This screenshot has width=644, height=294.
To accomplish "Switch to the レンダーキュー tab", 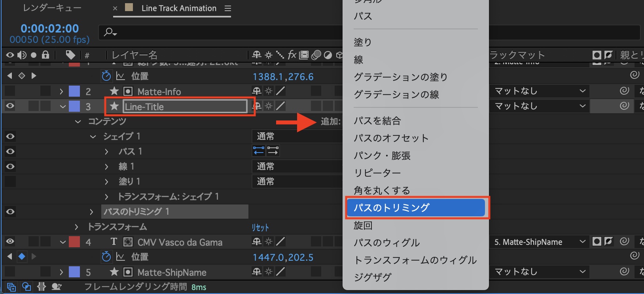I will coord(52,8).
